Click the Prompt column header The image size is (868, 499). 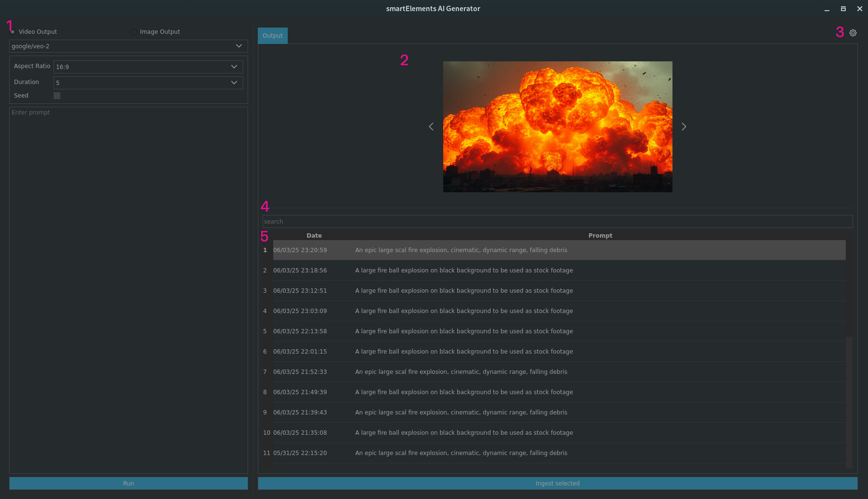click(x=600, y=236)
